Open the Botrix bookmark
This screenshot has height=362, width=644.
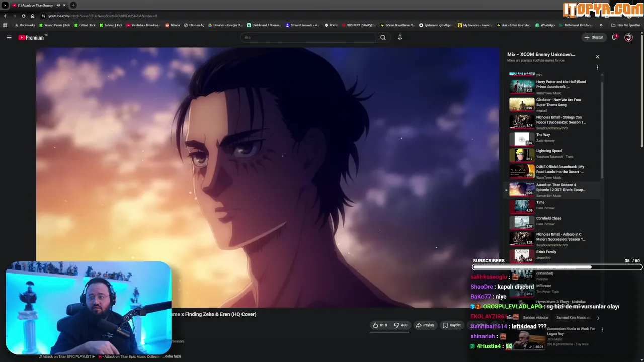[331, 25]
